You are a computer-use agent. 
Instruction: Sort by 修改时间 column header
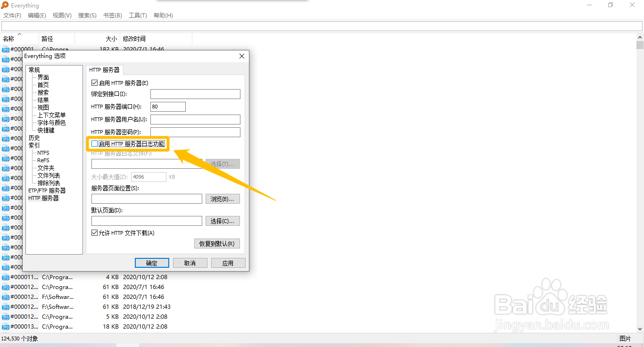[x=156, y=39]
